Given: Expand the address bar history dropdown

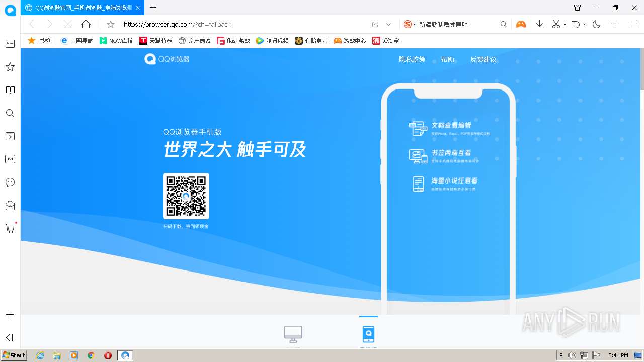Looking at the screenshot, I should (388, 24).
